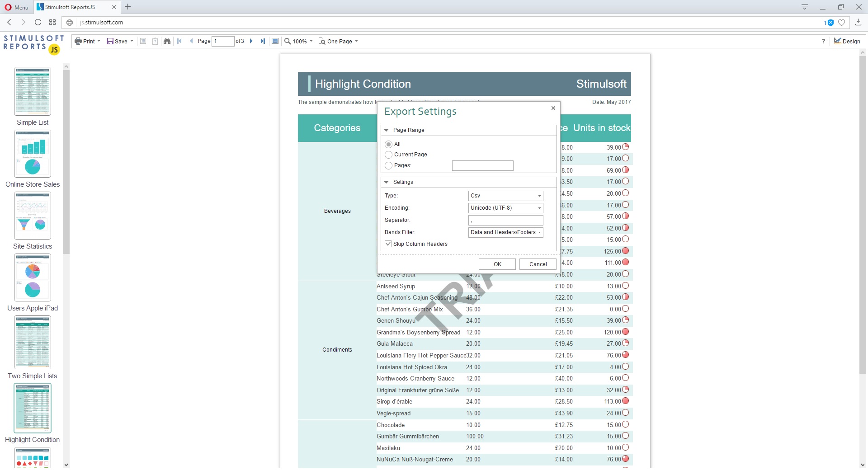Viewport: 868px width, 470px height.
Task: Expand the Encoding Unicode (UTF-8) dropdown
Action: tap(505, 208)
